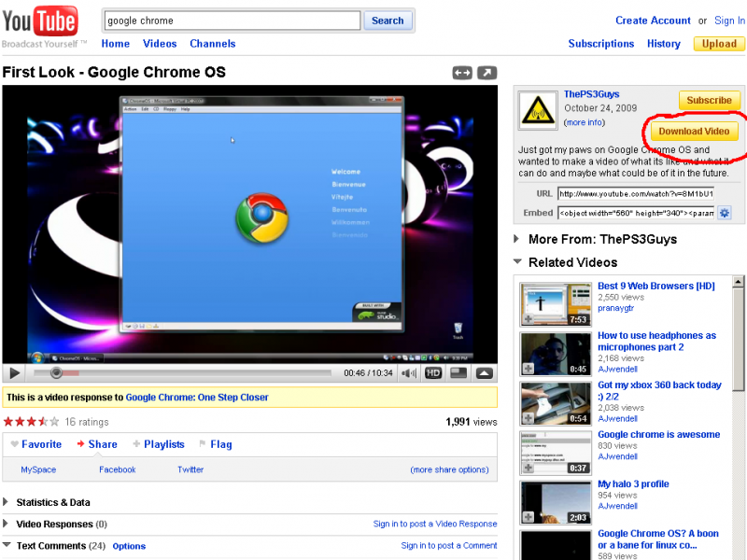Expand Video Responses section

click(x=6, y=524)
